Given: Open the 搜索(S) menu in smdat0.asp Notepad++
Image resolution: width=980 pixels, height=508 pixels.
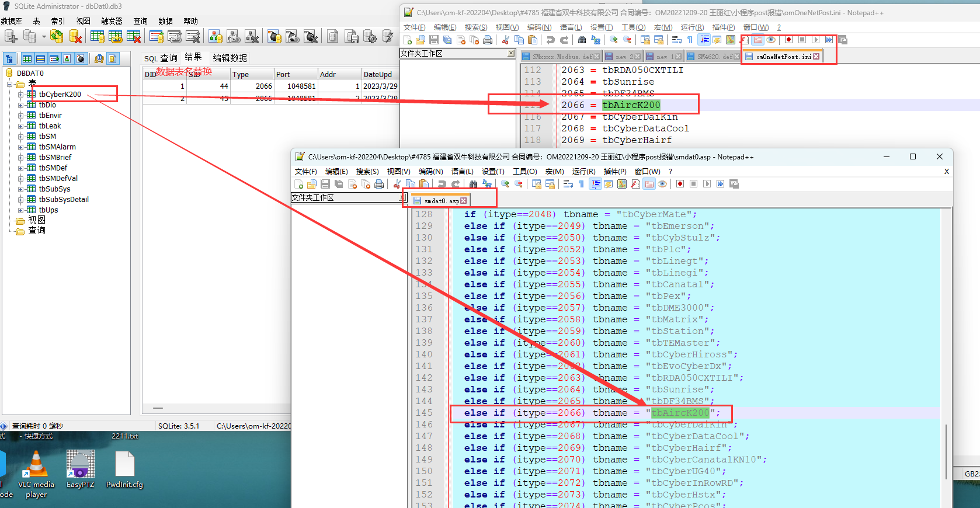Looking at the screenshot, I should [367, 172].
